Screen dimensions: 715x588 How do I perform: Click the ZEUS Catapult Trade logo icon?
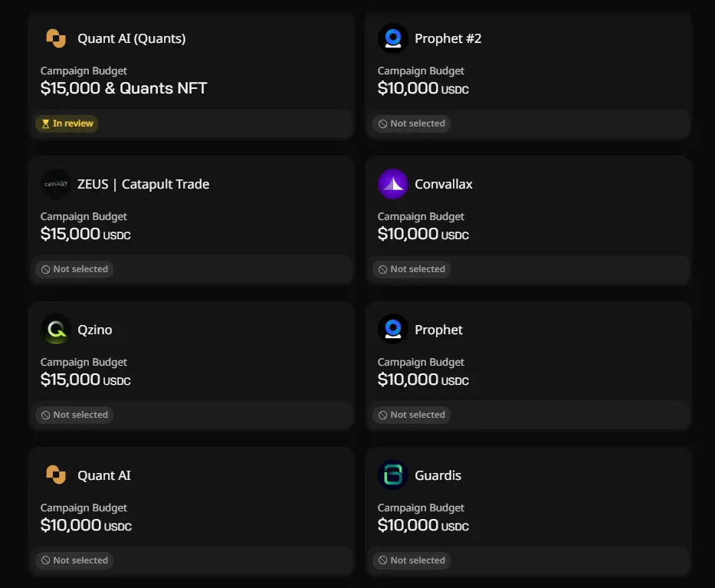[56, 184]
